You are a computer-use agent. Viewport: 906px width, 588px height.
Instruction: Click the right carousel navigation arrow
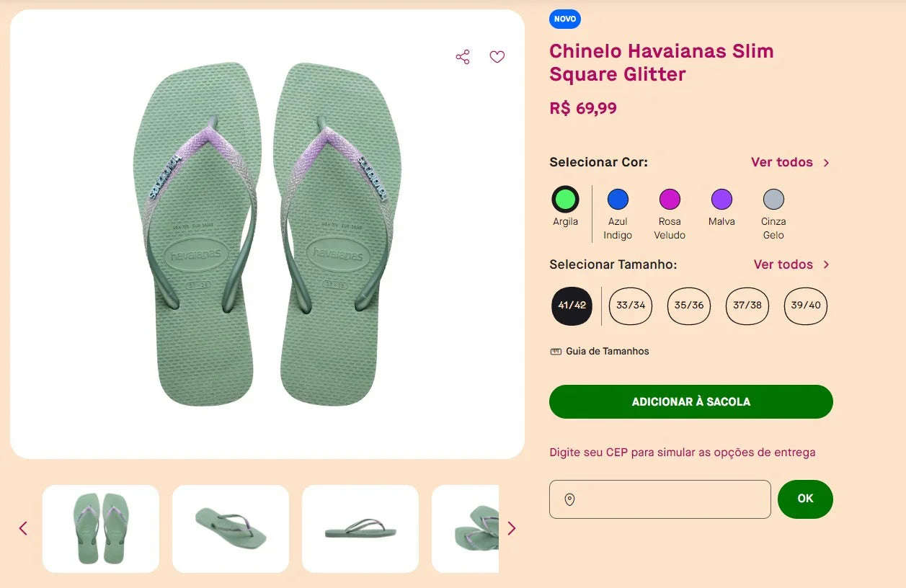[512, 528]
